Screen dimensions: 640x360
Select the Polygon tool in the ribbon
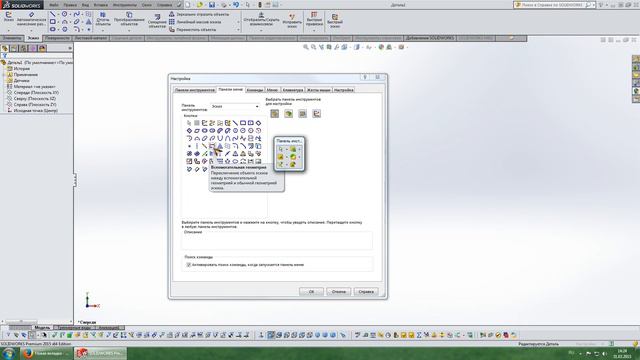pyautogui.click(x=64, y=29)
